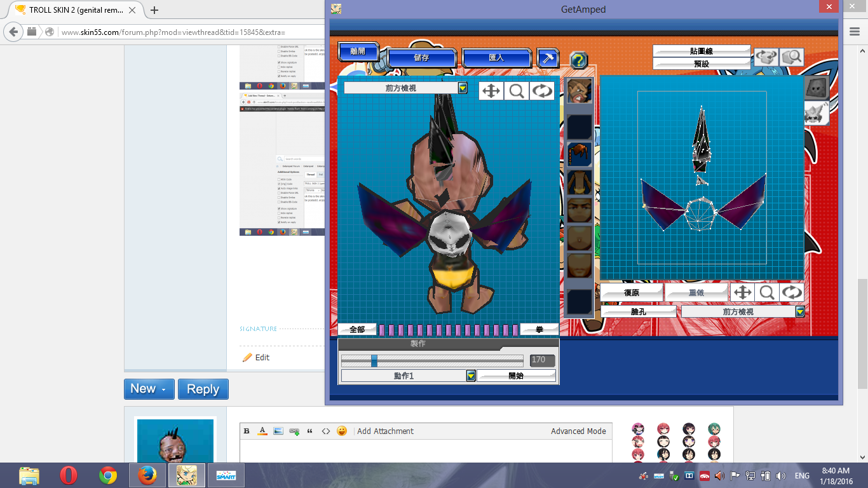Click the cube magnifier icon at top right
868x488 pixels.
pos(792,57)
